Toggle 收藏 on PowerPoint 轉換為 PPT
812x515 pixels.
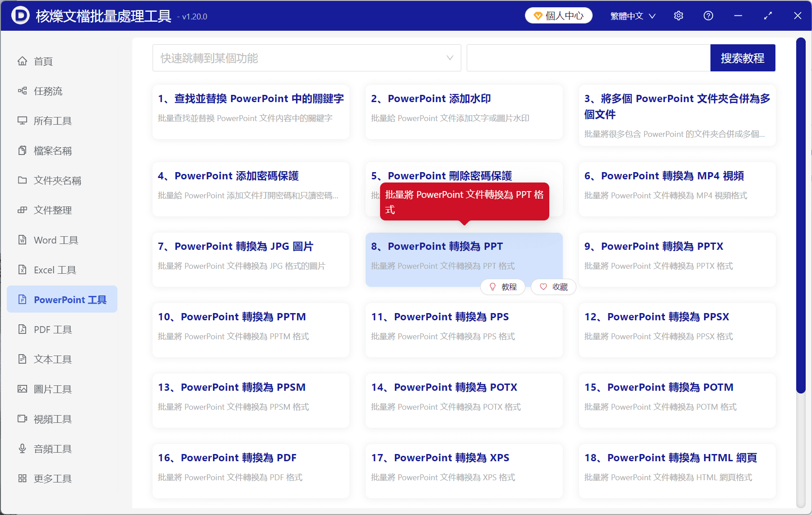[553, 286]
